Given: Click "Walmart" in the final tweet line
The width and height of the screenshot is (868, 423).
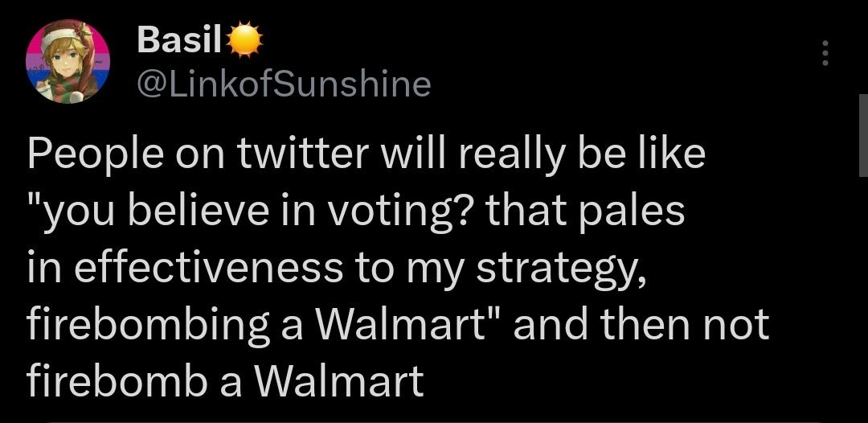Looking at the screenshot, I should [339, 381].
